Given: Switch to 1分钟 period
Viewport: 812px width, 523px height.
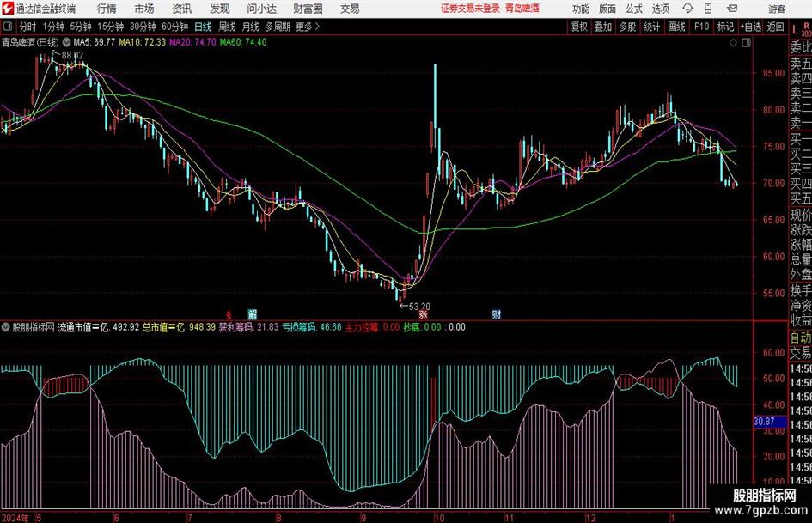Looking at the screenshot, I should click(53, 27).
